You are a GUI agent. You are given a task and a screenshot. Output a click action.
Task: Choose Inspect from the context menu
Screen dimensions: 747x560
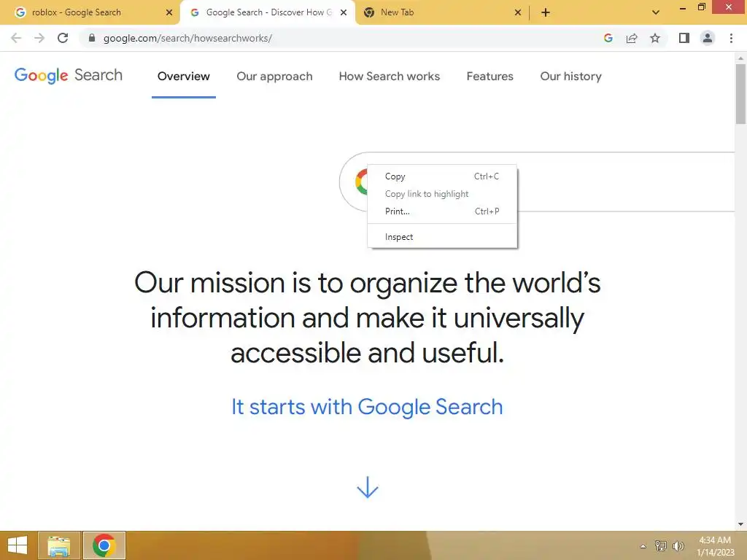coord(442,237)
